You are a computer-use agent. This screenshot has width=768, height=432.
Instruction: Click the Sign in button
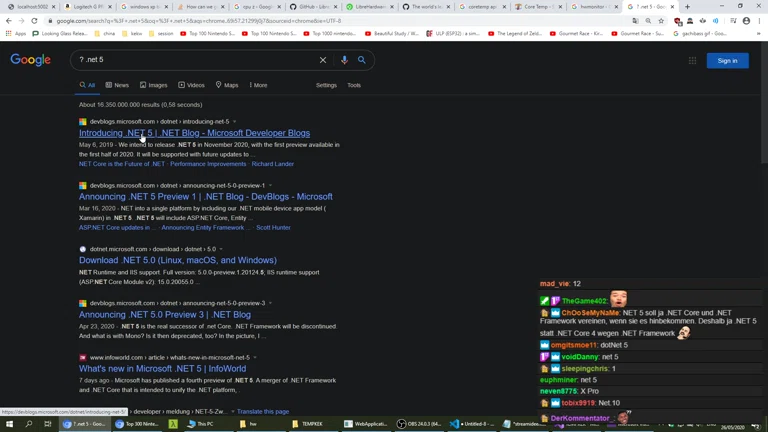(727, 61)
